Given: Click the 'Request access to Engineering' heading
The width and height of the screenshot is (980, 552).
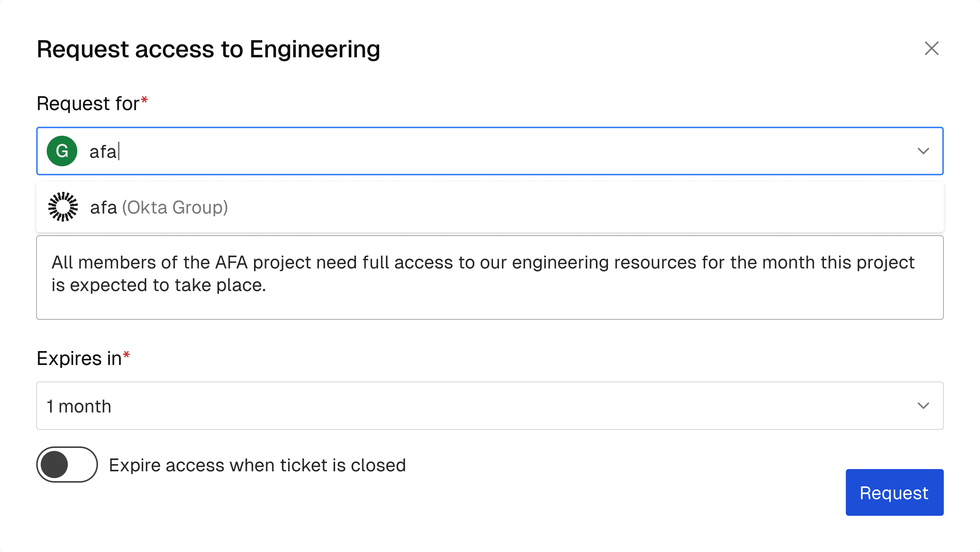Looking at the screenshot, I should coord(208,49).
